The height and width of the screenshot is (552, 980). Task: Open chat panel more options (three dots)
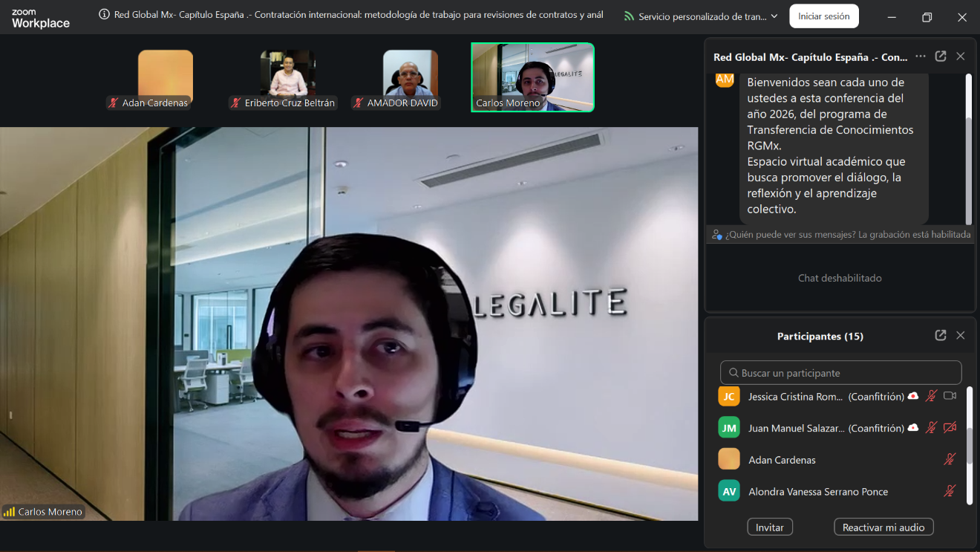click(x=921, y=56)
